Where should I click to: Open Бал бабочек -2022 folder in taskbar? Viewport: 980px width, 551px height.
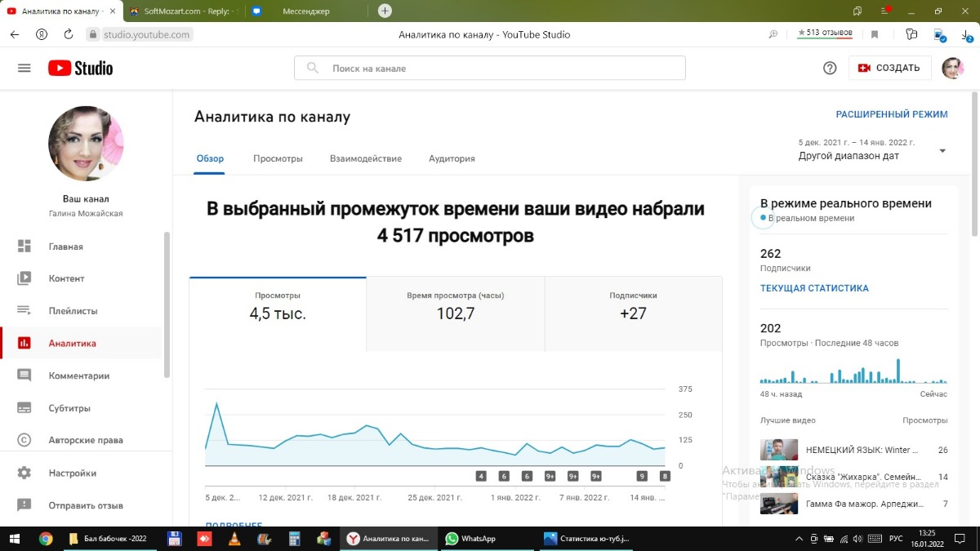109,539
